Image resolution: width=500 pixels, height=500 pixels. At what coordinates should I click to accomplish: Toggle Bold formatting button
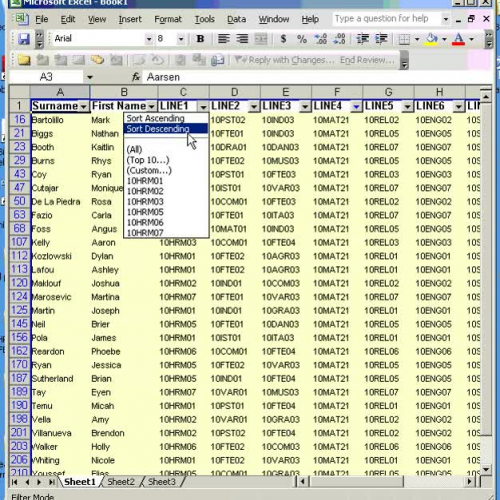coord(200,39)
